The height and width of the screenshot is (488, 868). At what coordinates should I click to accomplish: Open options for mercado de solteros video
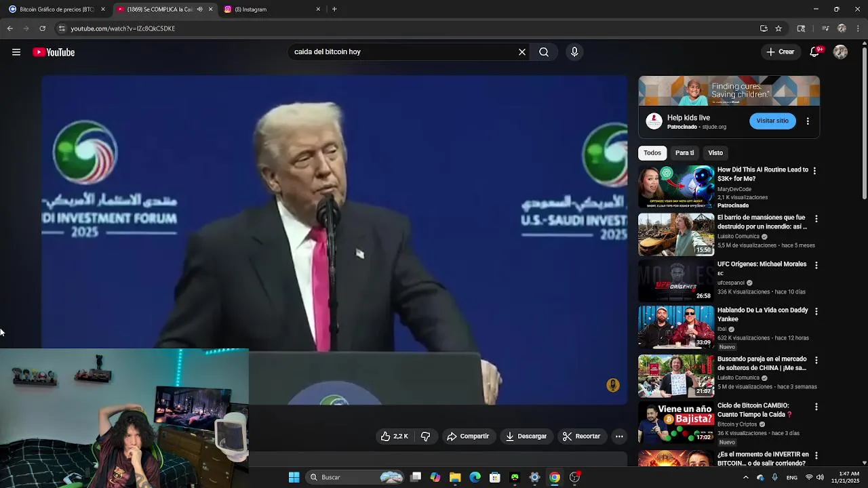coord(816,360)
